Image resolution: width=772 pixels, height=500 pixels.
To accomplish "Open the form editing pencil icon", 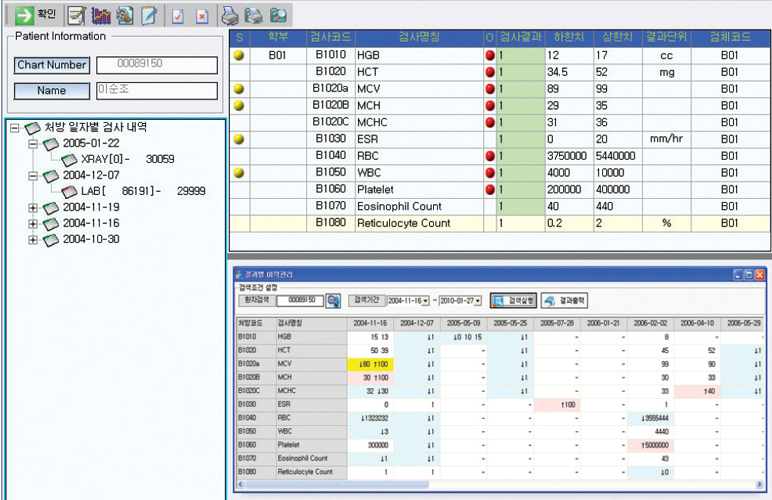I will pos(77,15).
